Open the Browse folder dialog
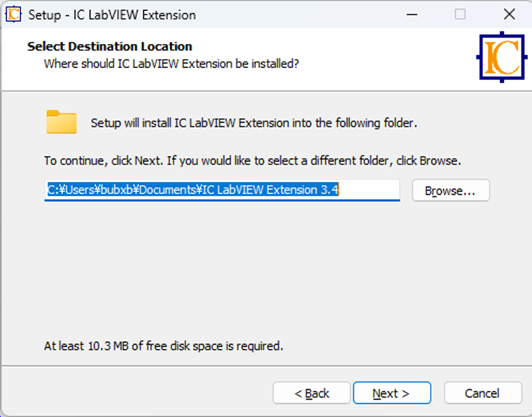Image resolution: width=532 pixels, height=417 pixels. tap(451, 190)
